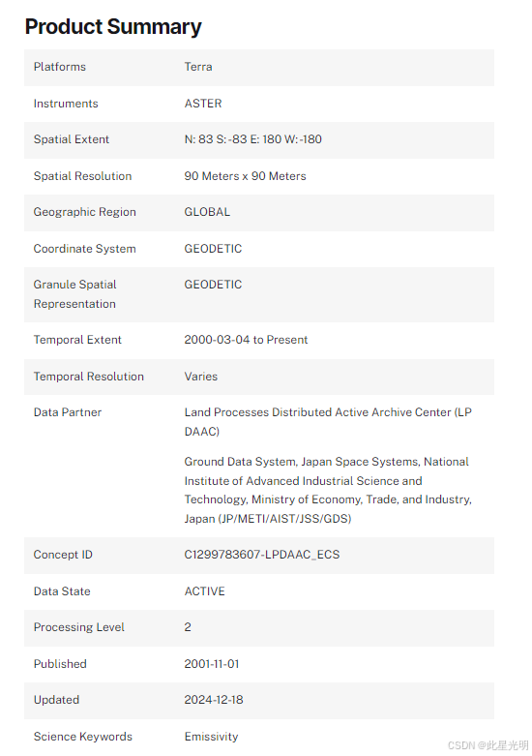The height and width of the screenshot is (756, 532).
Task: Click the CSDN watermark text
Action: click(x=488, y=745)
